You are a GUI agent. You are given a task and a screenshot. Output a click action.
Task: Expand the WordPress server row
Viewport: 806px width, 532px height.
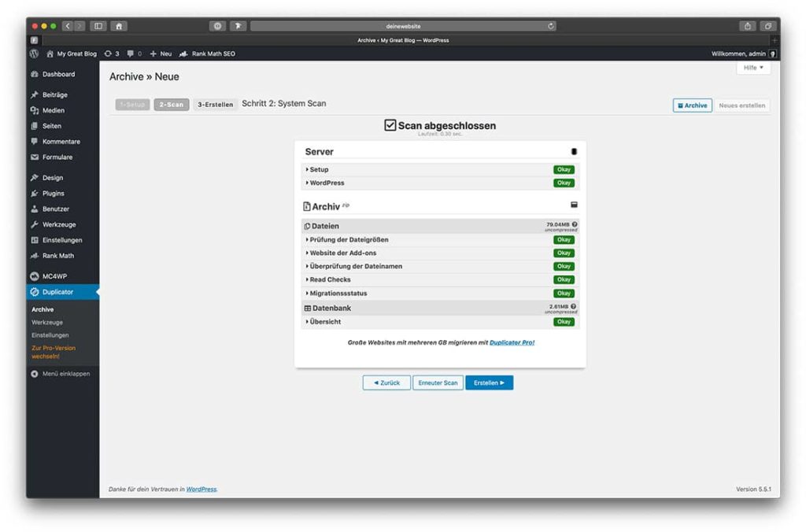pyautogui.click(x=440, y=183)
